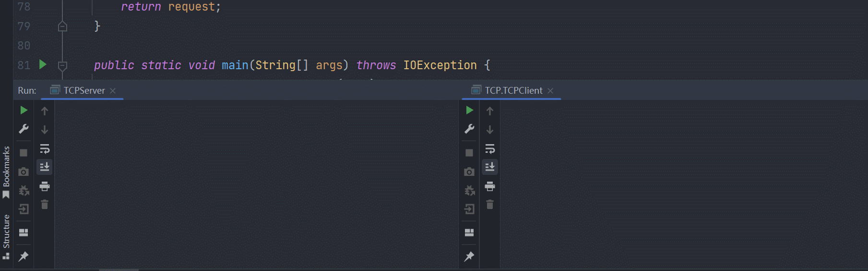Run main method from line 81 gutter
The width and height of the screenshot is (868, 271).
point(43,64)
